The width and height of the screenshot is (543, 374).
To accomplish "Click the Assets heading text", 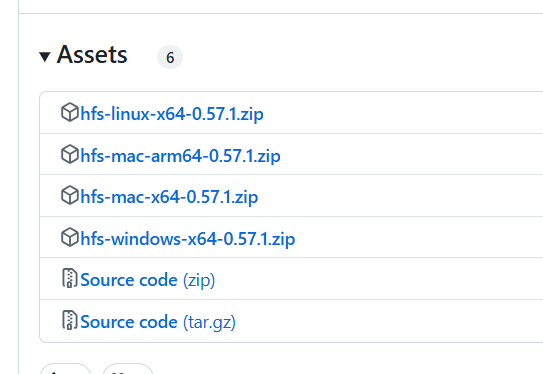I will point(92,55).
